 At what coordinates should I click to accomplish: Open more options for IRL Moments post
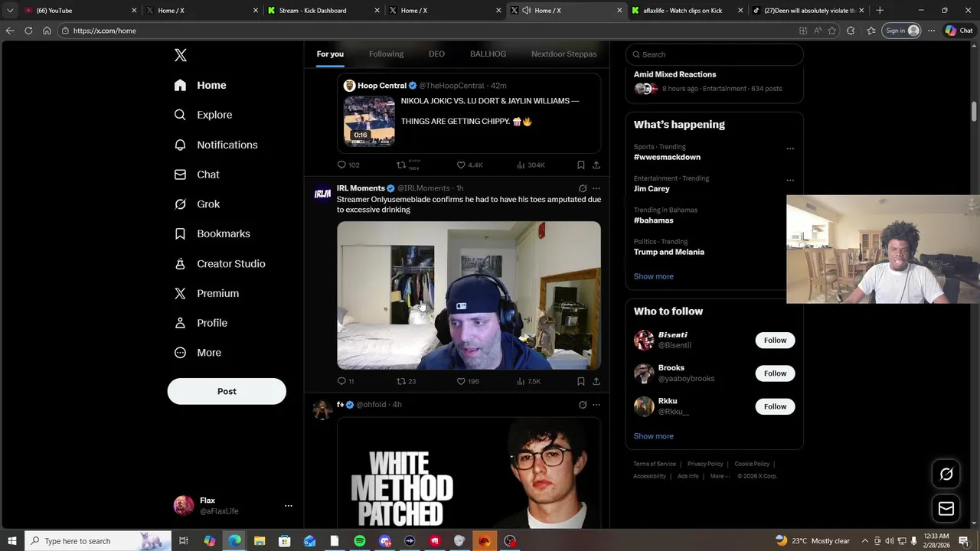tap(596, 188)
